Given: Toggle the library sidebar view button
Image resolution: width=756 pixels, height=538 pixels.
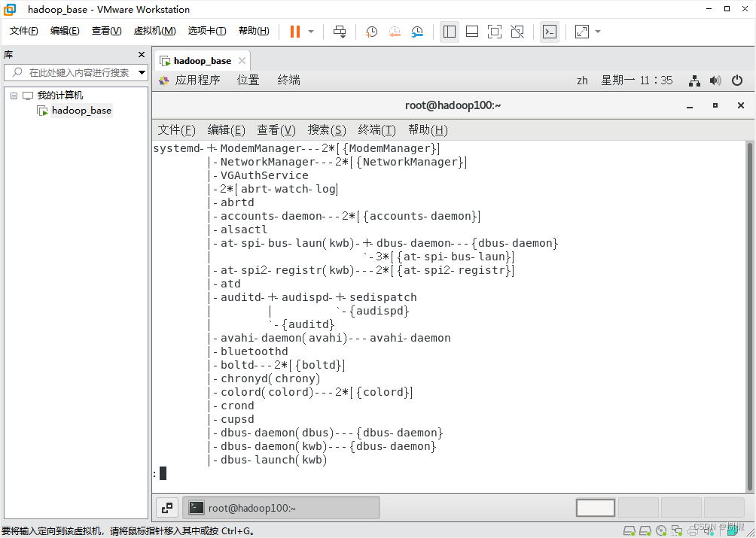Looking at the screenshot, I should click(450, 32).
